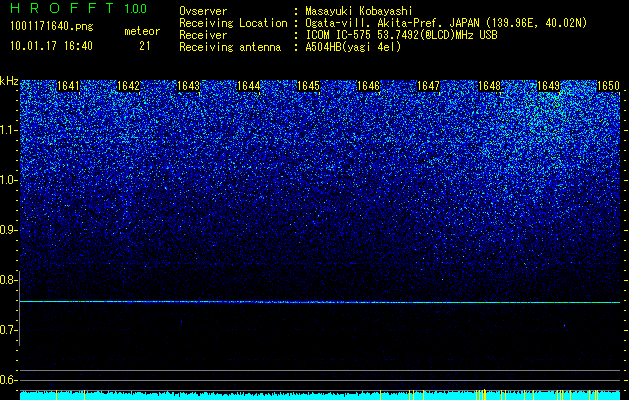629x400 pixels.
Task: Click the Receiving Location label
Action: click(233, 23)
